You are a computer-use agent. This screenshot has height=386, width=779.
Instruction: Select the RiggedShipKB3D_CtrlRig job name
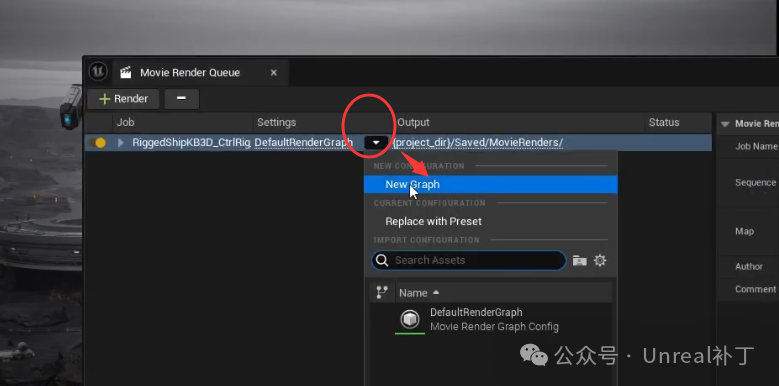191,143
